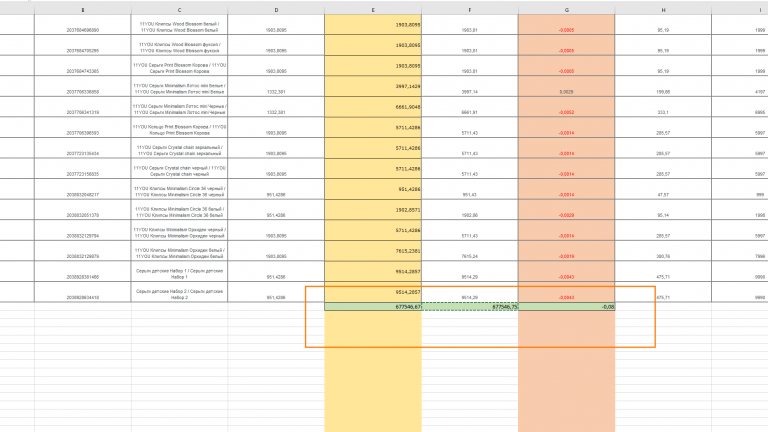
Task: Click column D cell in Лотос mini Черные row
Action: tap(276, 107)
